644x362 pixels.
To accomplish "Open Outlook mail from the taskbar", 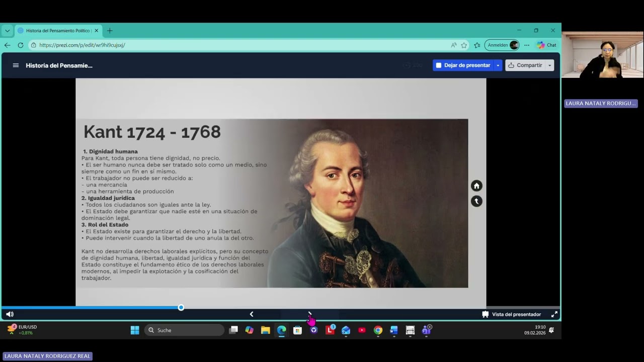I will pos(346,330).
